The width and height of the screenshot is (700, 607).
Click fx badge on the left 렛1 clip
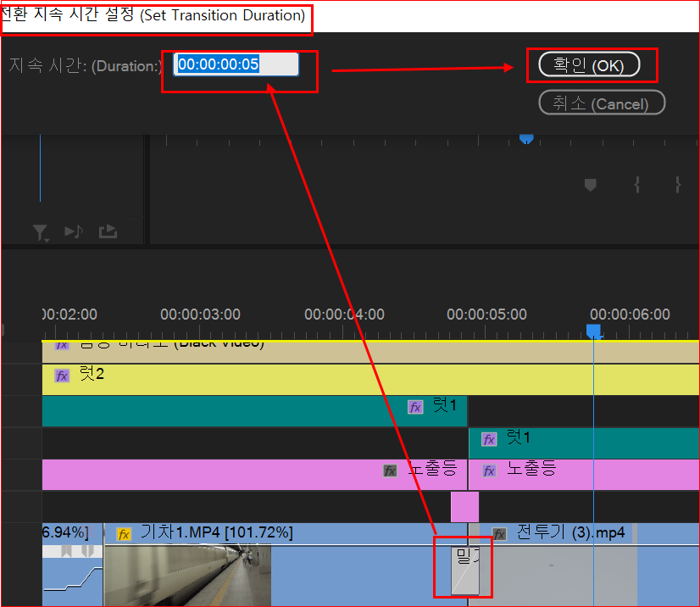click(x=415, y=407)
